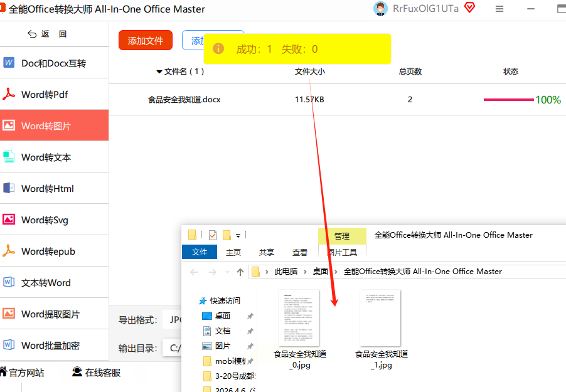Click the 文件大小 column header
Viewport: 566px width, 392px height.
(x=309, y=72)
